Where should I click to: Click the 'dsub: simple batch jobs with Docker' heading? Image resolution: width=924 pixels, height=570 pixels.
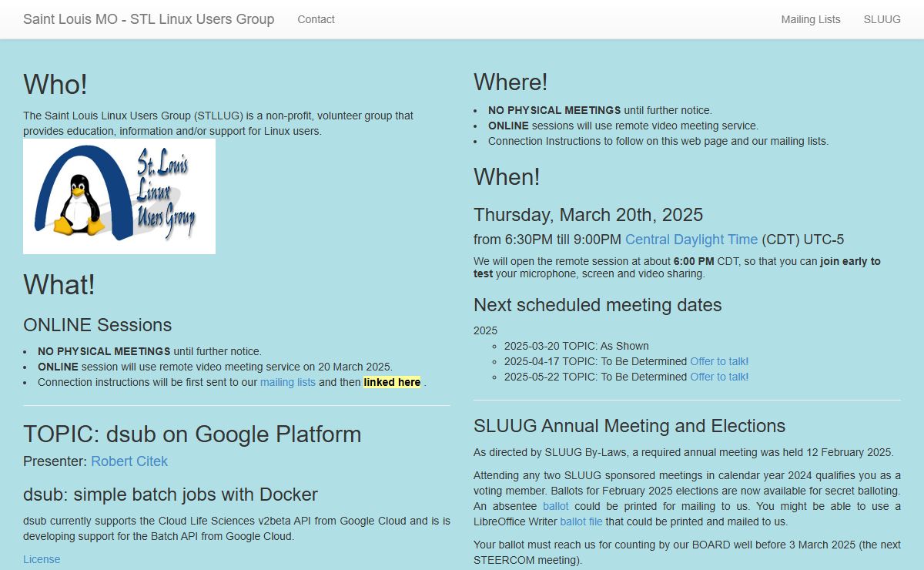pyautogui.click(x=170, y=495)
